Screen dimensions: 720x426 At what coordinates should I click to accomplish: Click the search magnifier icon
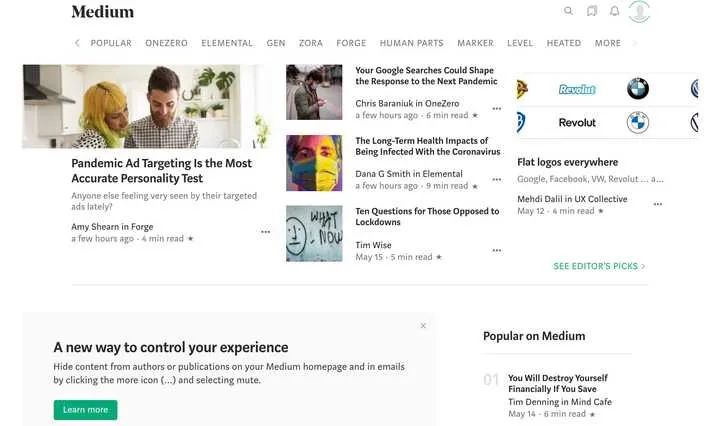(x=568, y=11)
